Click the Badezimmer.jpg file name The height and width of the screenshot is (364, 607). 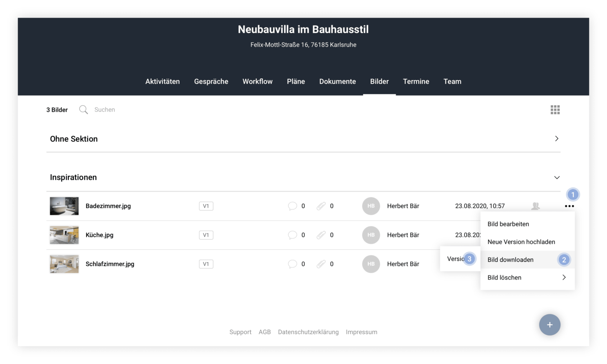click(x=108, y=206)
